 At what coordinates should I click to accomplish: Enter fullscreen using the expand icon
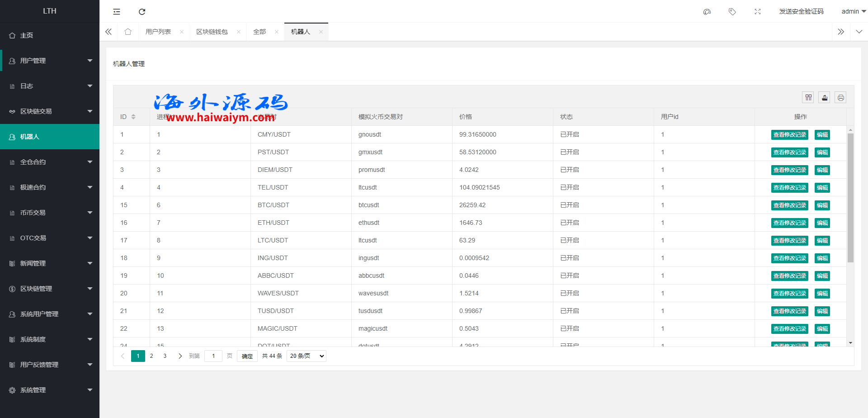[x=758, y=12]
